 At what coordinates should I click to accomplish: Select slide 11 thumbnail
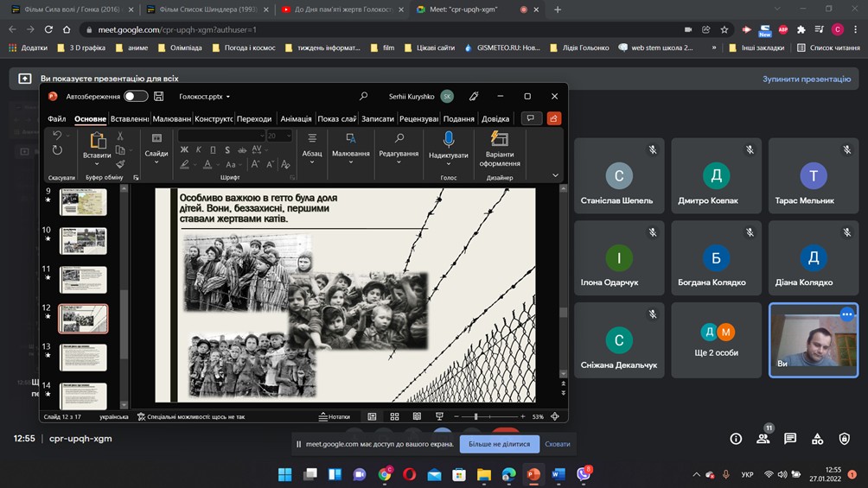click(83, 280)
